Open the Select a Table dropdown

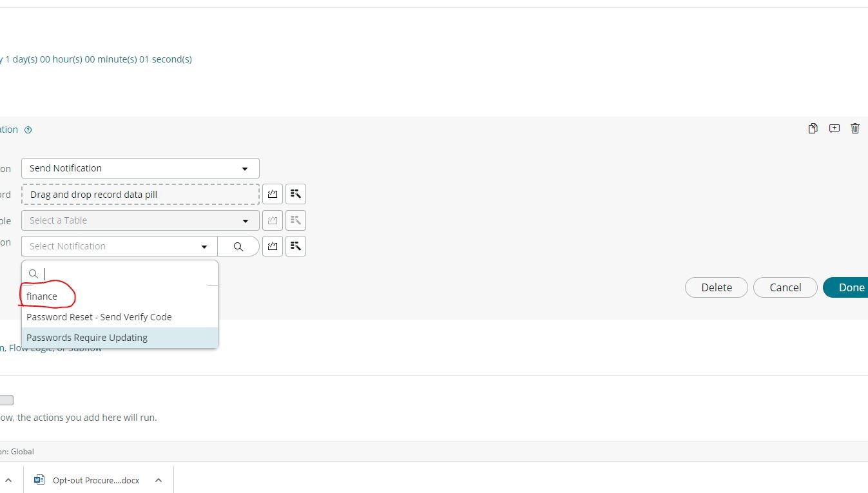pos(140,220)
